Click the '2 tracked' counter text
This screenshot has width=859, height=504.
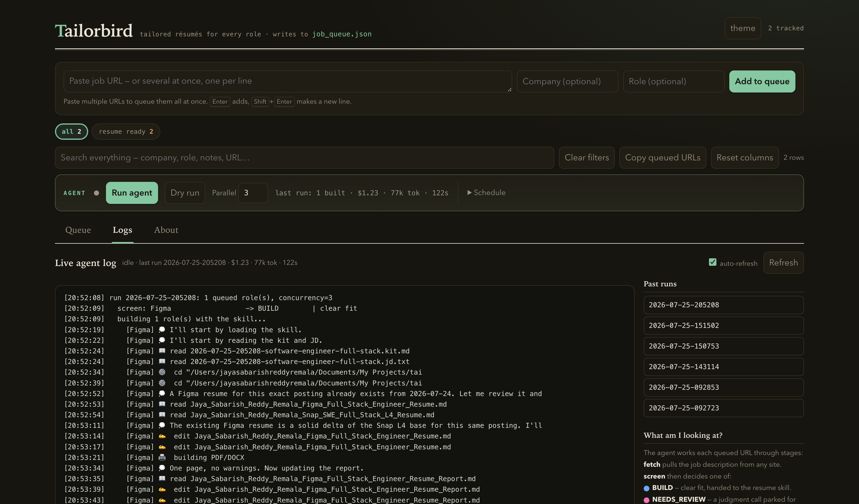click(x=786, y=28)
